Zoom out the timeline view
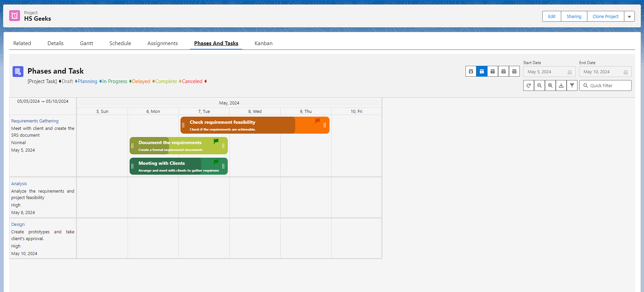644x292 pixels. point(539,85)
